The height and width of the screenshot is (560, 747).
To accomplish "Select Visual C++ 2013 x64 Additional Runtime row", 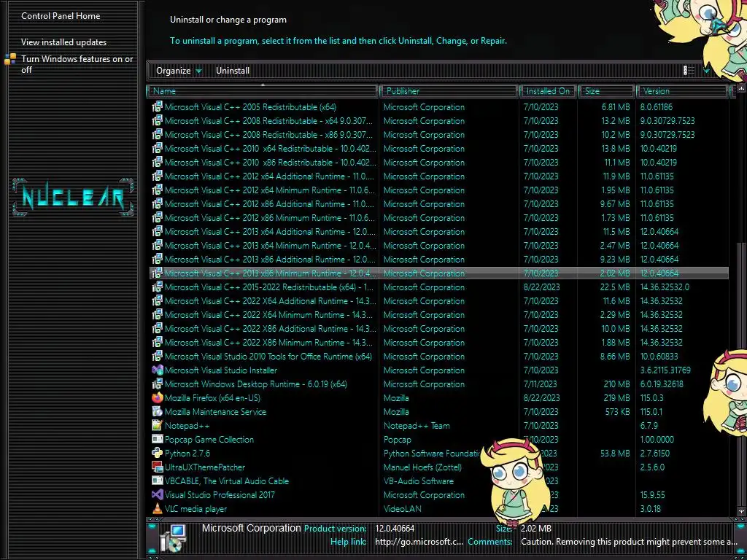I will [x=439, y=231].
